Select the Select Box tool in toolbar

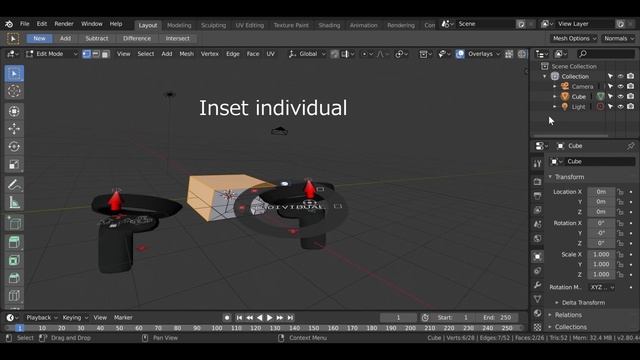14,73
